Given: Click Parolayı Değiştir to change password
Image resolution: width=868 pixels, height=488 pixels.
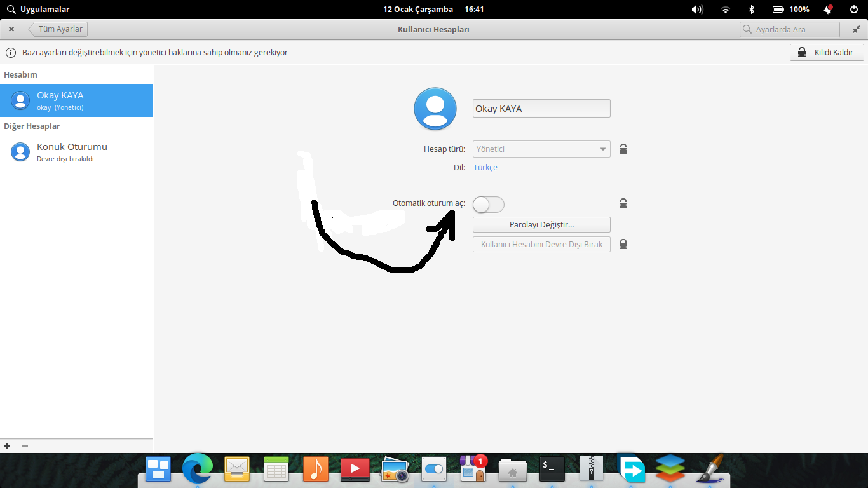Looking at the screenshot, I should (541, 224).
